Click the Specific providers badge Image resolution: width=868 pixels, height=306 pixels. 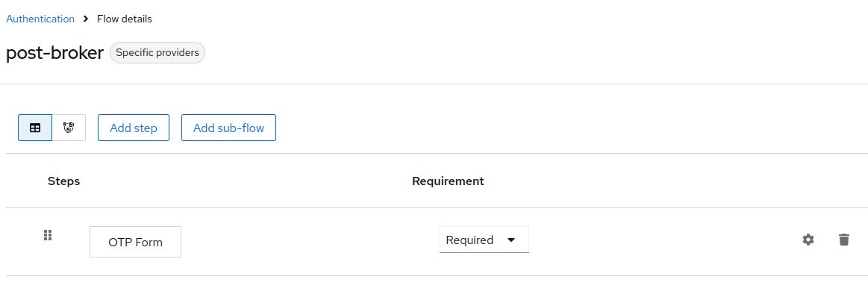click(x=157, y=53)
